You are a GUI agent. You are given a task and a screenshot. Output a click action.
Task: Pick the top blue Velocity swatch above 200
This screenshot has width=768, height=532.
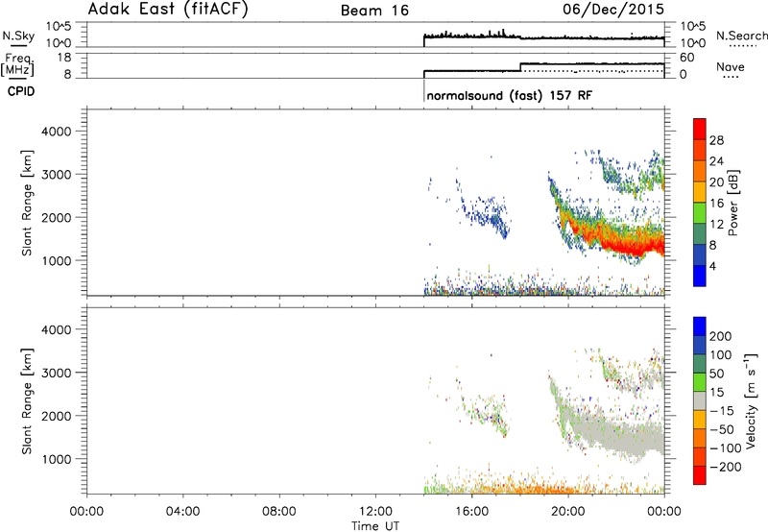tap(700, 326)
